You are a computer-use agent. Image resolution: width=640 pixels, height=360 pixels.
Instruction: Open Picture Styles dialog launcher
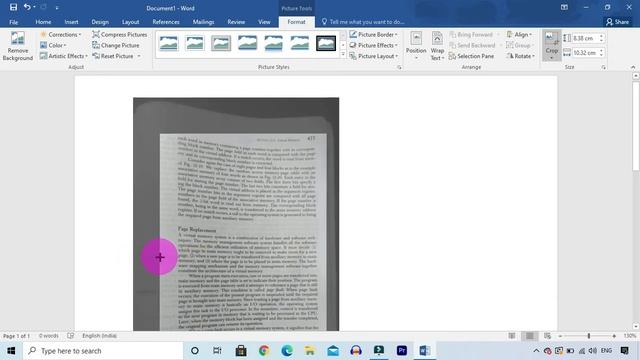point(399,67)
